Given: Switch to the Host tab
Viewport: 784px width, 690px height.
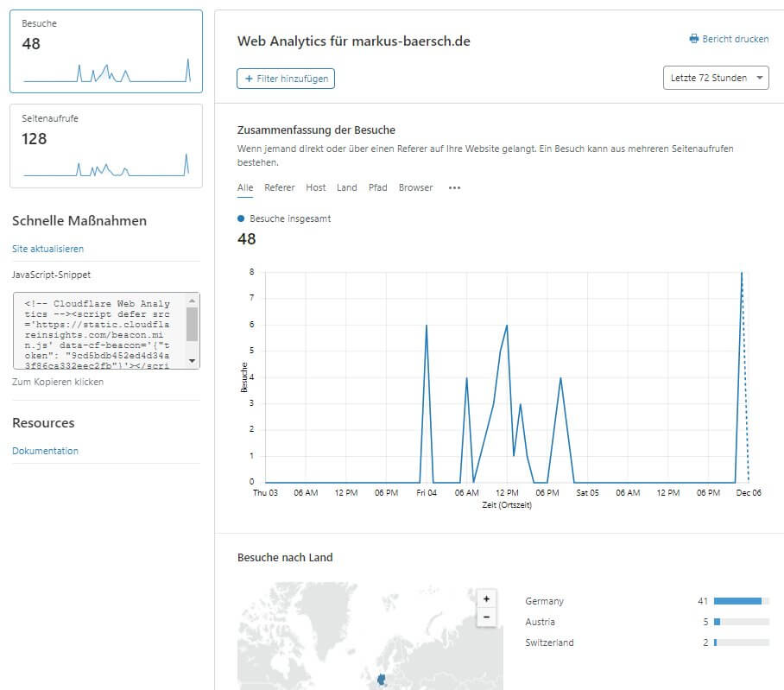Looking at the screenshot, I should click(x=315, y=187).
